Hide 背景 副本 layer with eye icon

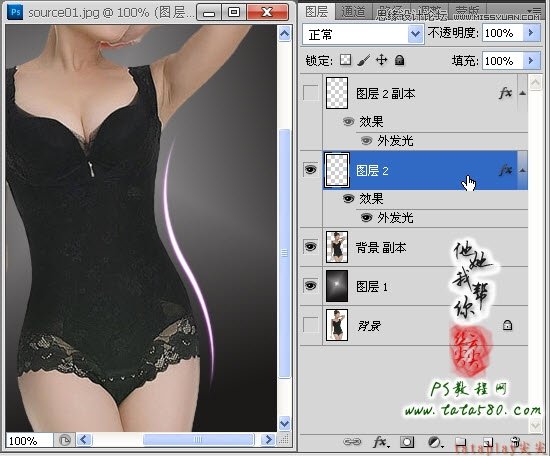pos(311,247)
